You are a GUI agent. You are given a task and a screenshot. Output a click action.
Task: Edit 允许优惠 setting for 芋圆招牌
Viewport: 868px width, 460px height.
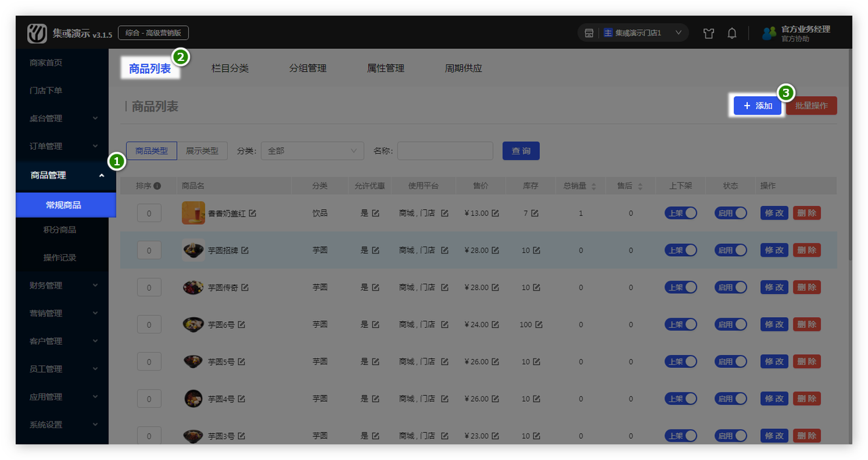375,251
